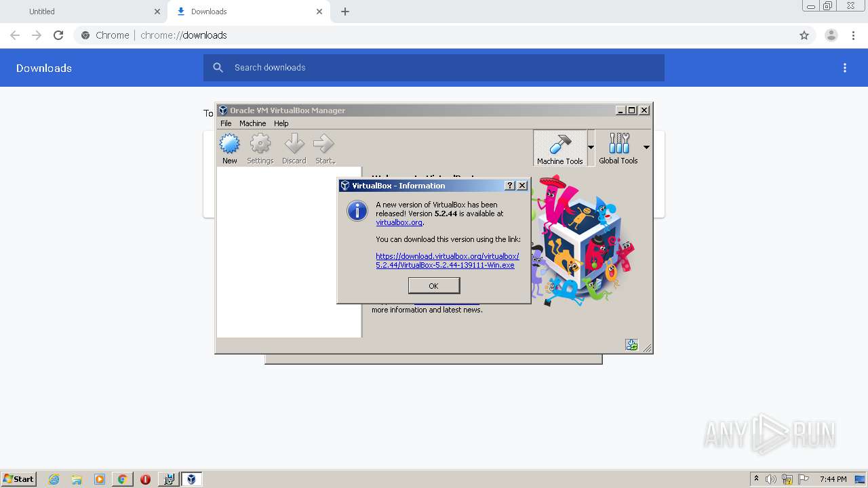Image resolution: width=868 pixels, height=488 pixels.
Task: Click the search magnifier icon in Downloads
Action: [x=218, y=68]
